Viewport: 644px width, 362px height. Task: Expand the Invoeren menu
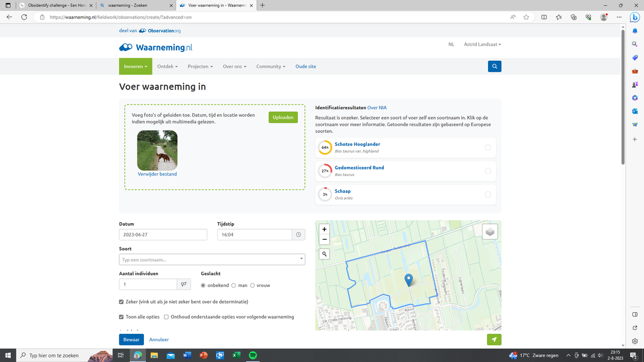point(135,66)
